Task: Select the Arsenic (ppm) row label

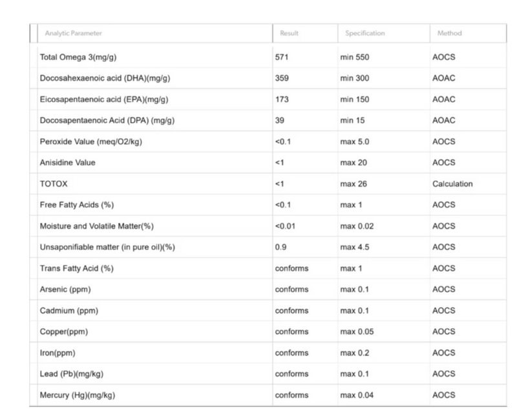Action: point(65,289)
